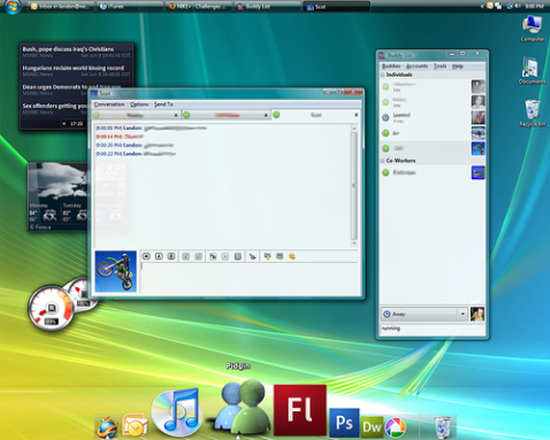Switch to the conversation tab with red name
The width and height of the screenshot is (550, 440).
coord(226,115)
